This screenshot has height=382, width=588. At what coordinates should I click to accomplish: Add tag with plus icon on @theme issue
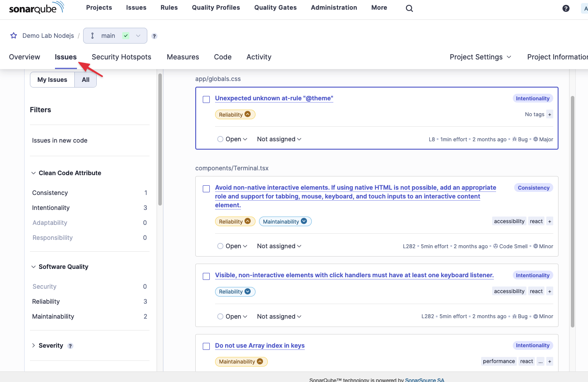[550, 114]
